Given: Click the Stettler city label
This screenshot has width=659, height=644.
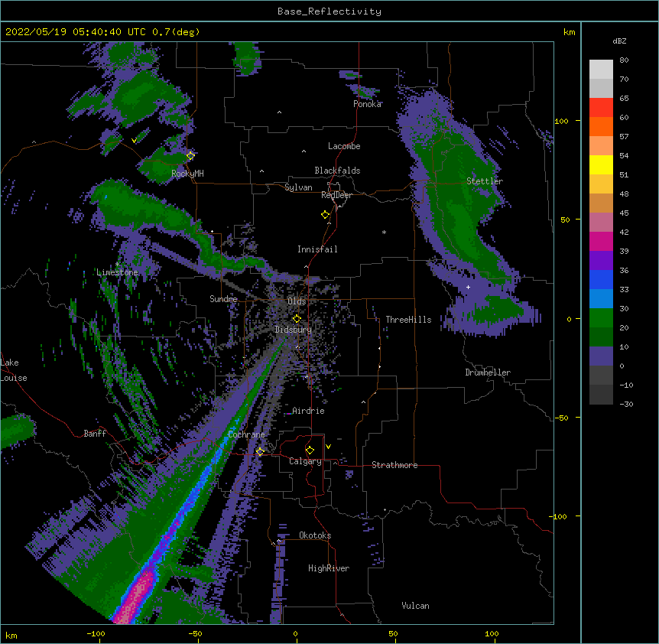Looking at the screenshot, I should (485, 181).
